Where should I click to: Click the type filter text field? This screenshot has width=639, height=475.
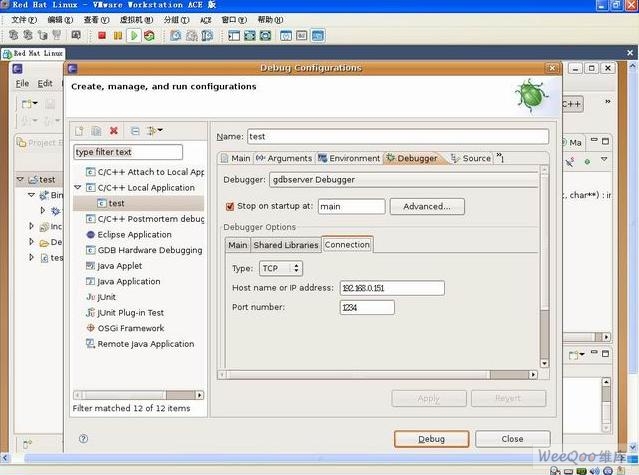tap(128, 152)
